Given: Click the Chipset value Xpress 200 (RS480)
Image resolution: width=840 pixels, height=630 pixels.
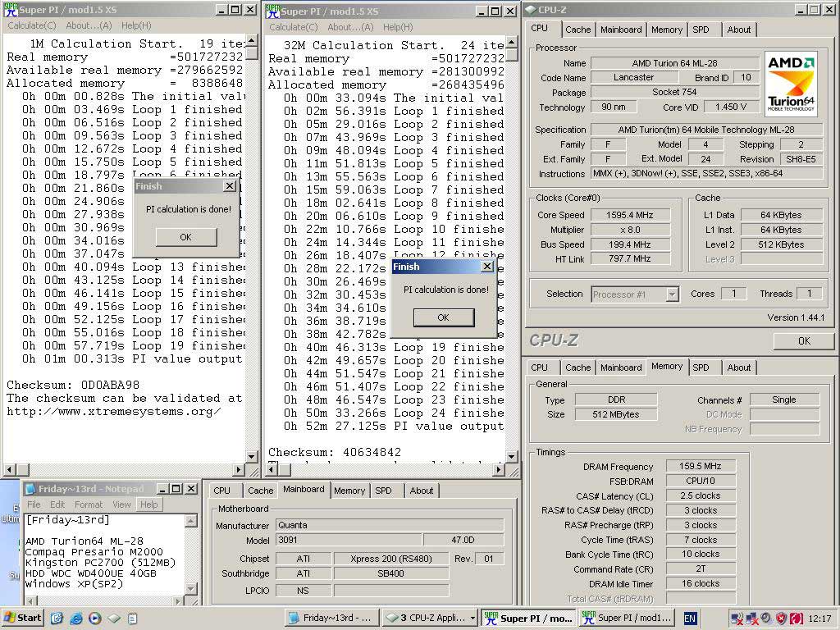Looking at the screenshot, I should [x=391, y=559].
